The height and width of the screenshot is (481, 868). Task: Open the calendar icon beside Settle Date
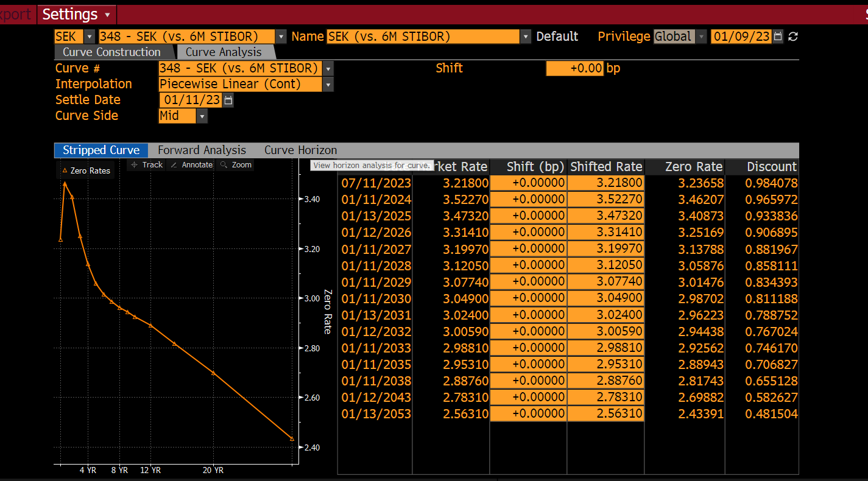point(227,100)
